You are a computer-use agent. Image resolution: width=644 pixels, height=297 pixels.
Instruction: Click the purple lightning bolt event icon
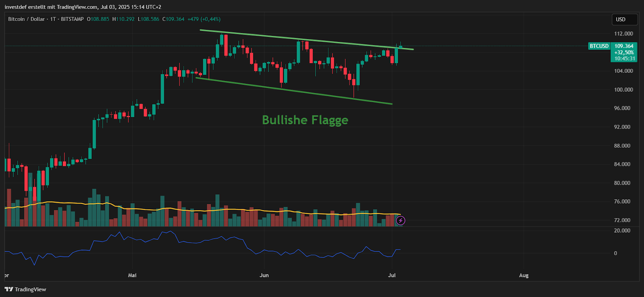(400, 220)
